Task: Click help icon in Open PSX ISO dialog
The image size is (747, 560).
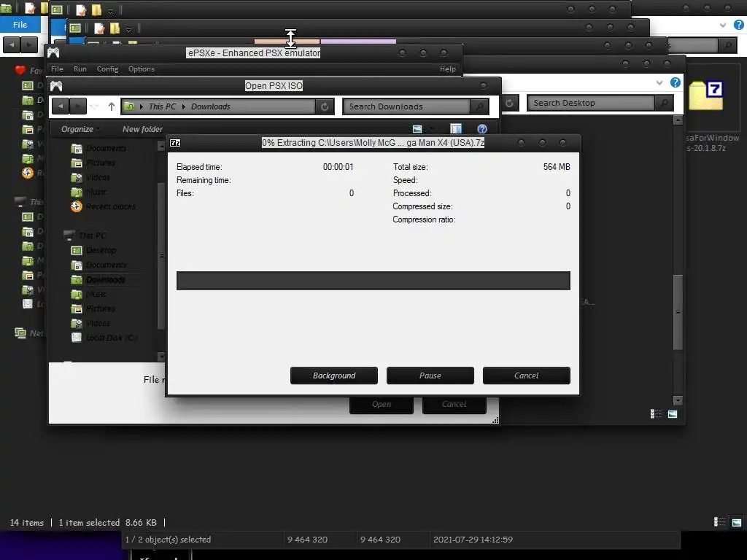Action: point(482,129)
